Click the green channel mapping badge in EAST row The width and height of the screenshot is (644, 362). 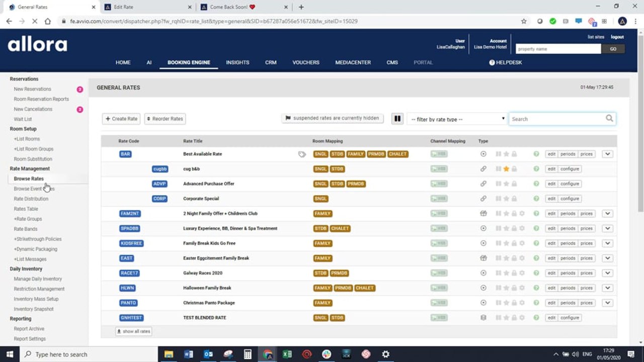(x=439, y=258)
